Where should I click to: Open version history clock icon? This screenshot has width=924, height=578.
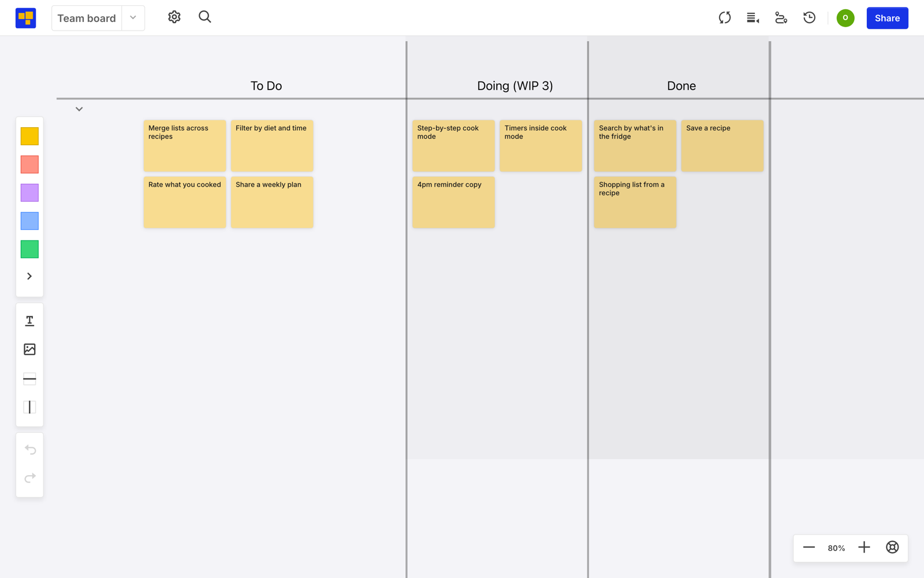(x=810, y=18)
